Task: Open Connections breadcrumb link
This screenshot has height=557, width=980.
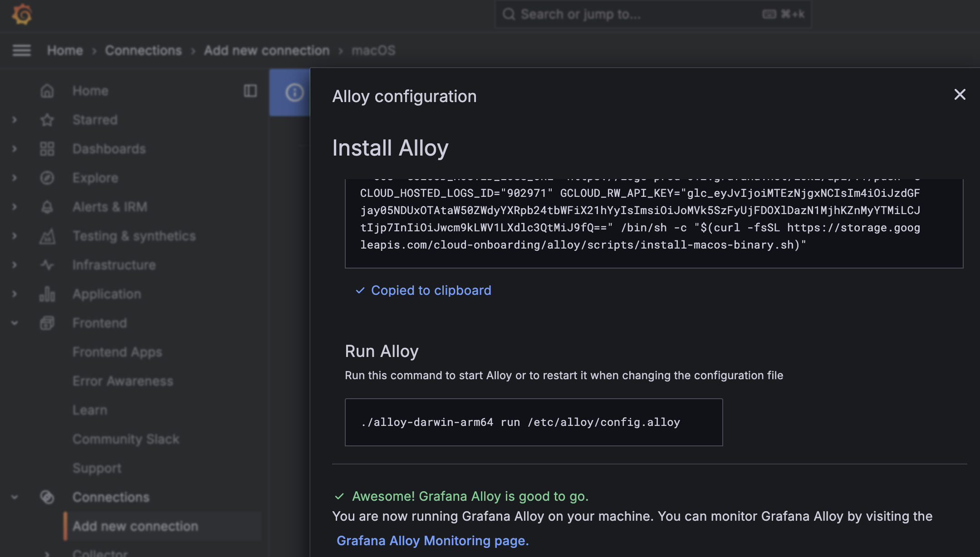Action: point(143,50)
